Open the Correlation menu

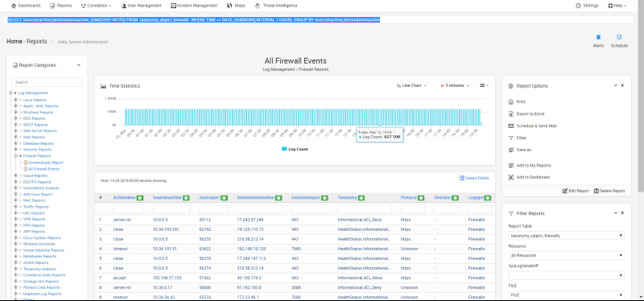click(96, 6)
